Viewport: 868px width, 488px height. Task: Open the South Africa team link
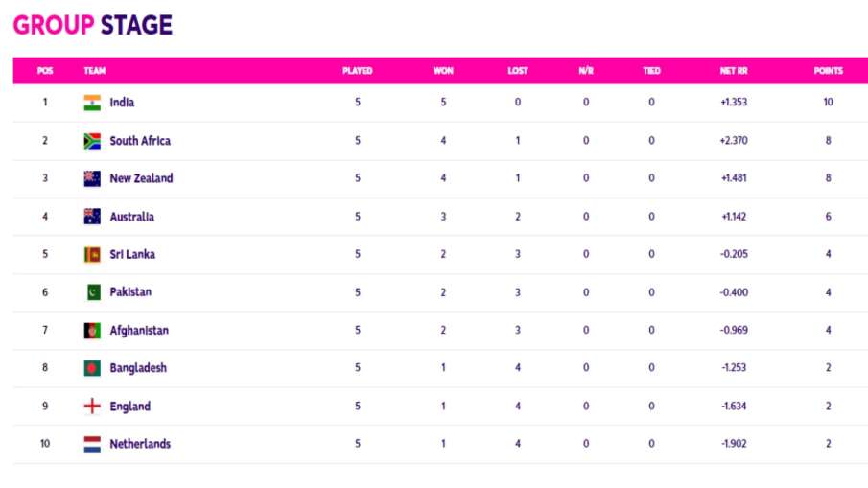[140, 141]
